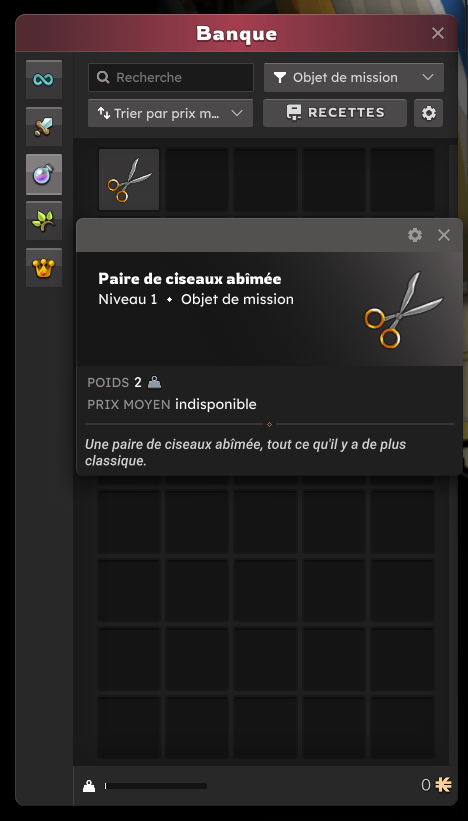The width and height of the screenshot is (468, 821).
Task: Click the large scissors image in tooltip
Action: (x=404, y=309)
